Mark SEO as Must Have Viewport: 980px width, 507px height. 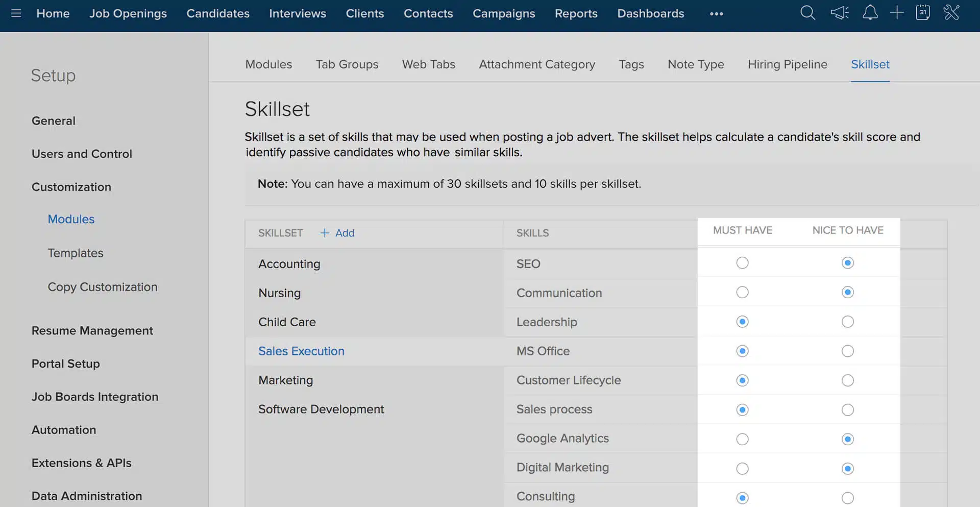point(742,262)
